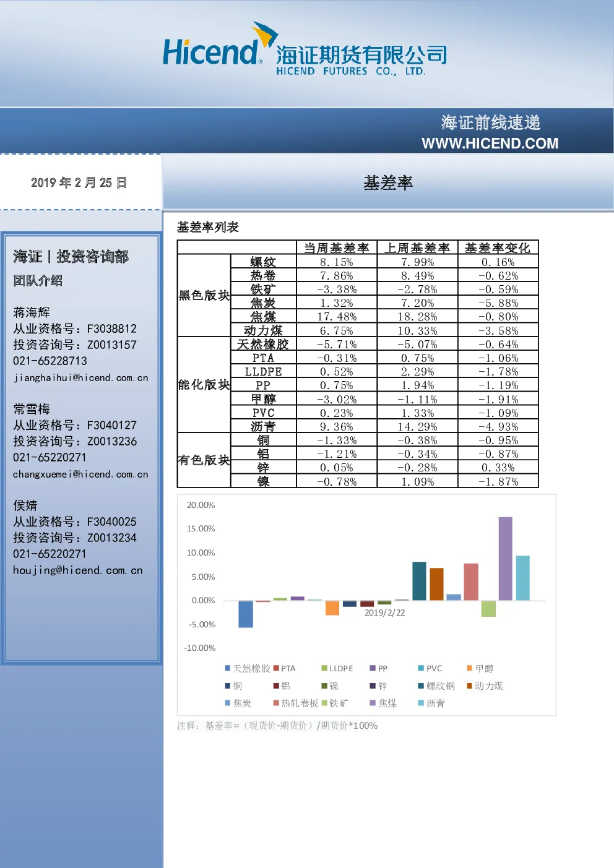Select qualification number F3040025
This screenshot has height=868, width=614.
[112, 522]
